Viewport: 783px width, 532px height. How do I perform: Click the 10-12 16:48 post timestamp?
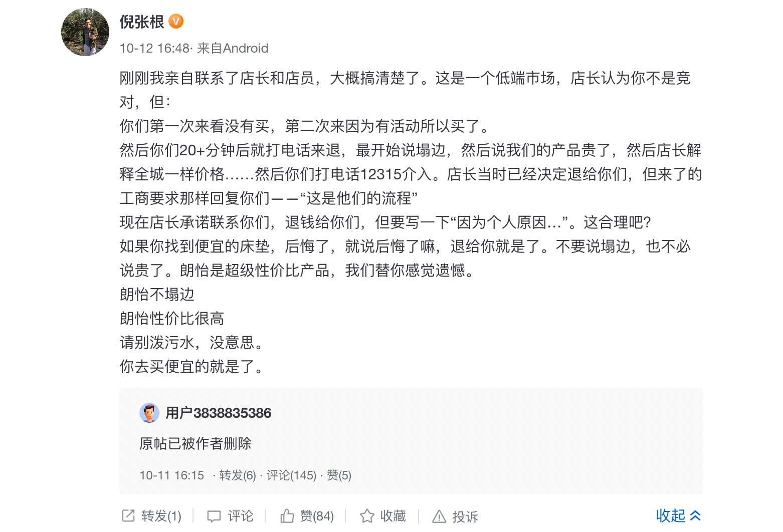pyautogui.click(x=154, y=48)
